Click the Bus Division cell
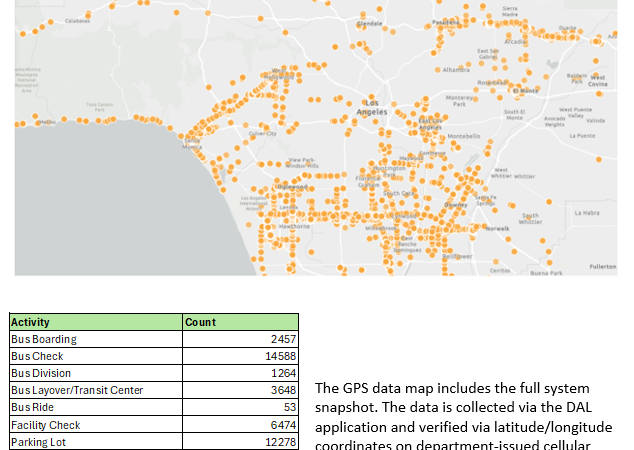The image size is (634, 450). pos(95,373)
